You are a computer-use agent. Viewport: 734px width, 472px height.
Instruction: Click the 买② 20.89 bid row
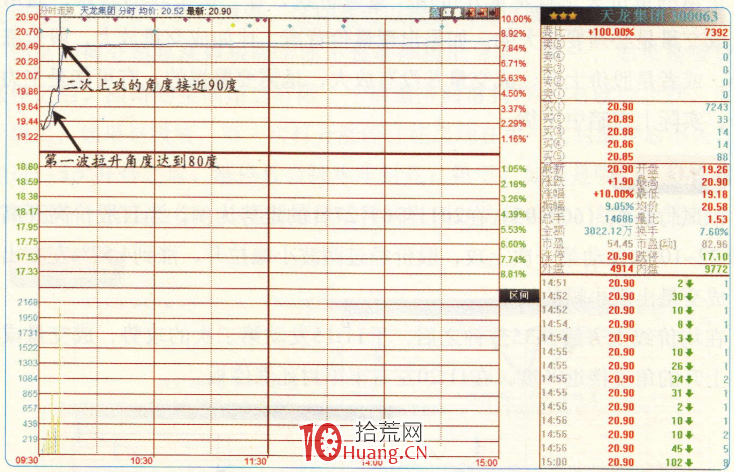tap(635, 119)
